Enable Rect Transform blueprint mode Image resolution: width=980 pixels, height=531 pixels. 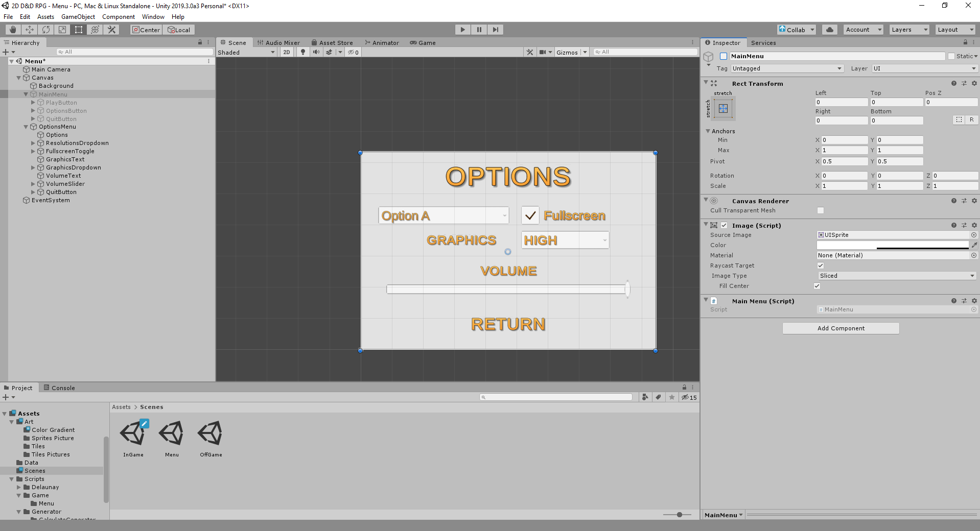coord(959,119)
